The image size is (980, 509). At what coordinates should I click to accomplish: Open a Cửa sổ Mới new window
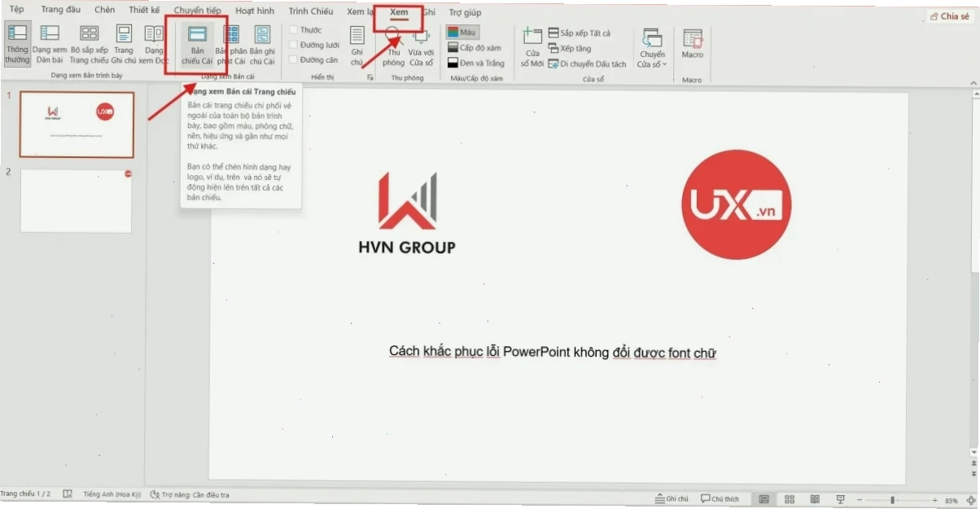point(532,46)
